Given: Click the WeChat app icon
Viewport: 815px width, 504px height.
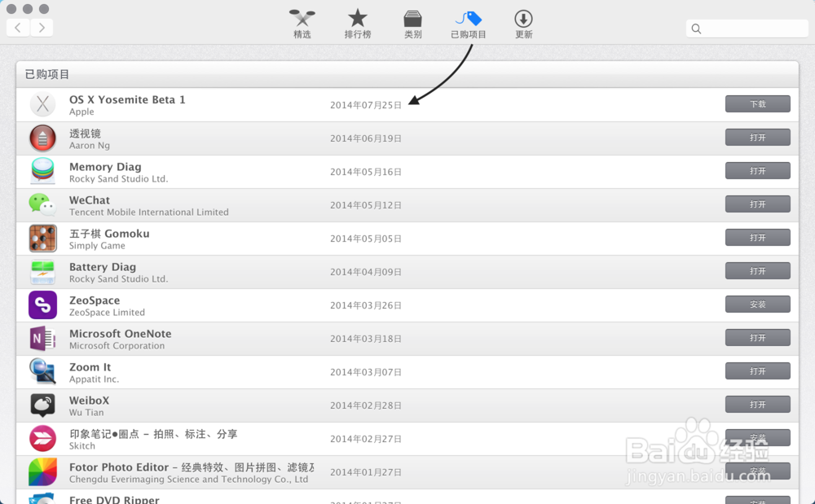Looking at the screenshot, I should click(x=42, y=204).
